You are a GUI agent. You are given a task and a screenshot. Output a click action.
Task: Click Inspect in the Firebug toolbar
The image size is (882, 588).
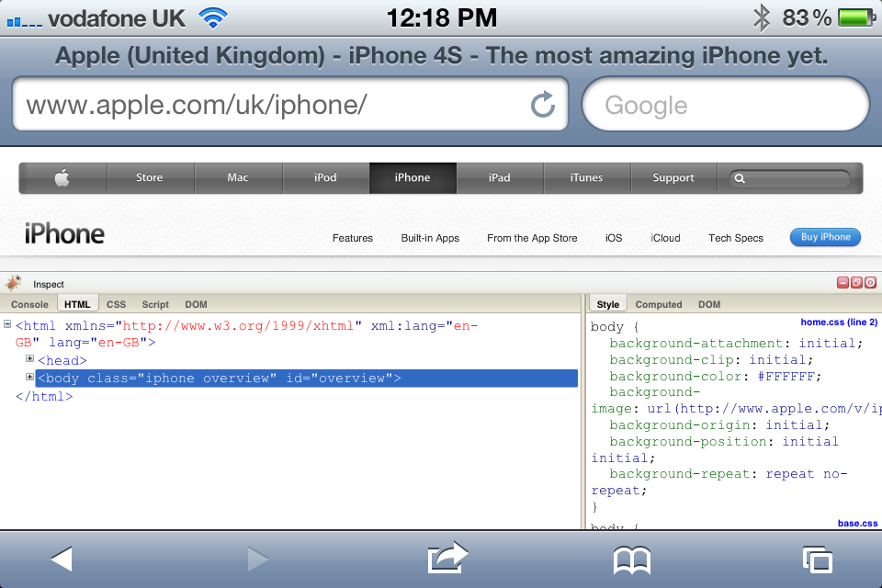(x=49, y=285)
